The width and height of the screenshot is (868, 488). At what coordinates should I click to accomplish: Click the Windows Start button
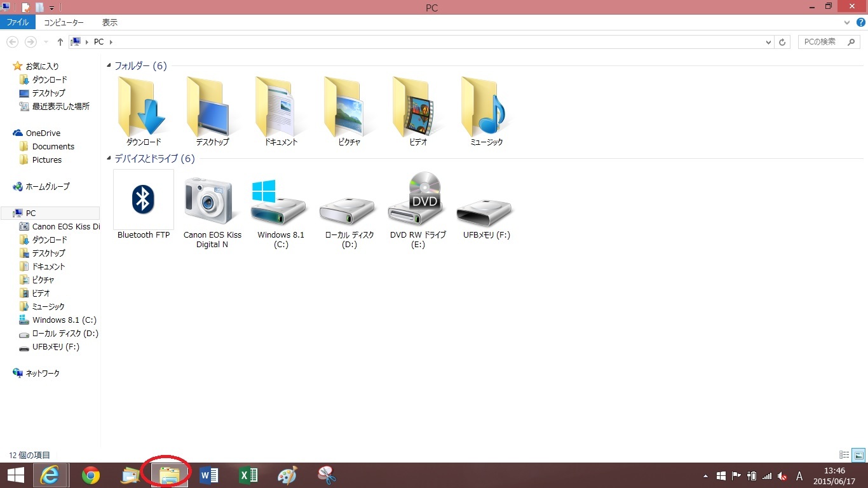click(x=15, y=475)
